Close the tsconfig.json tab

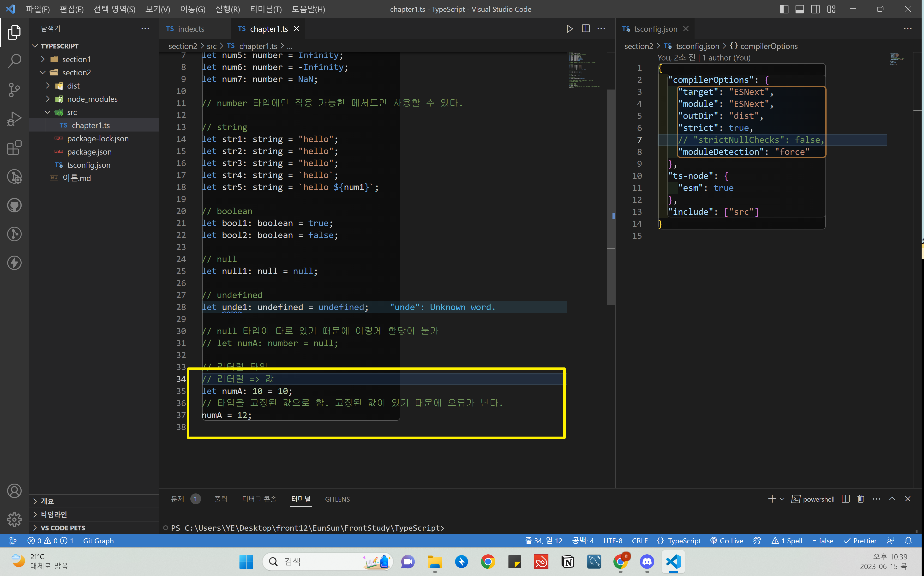(686, 29)
